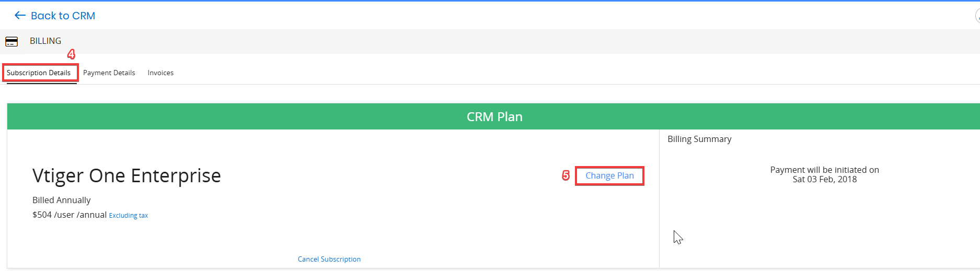Click the green CRM Plan banner
Viewport: 980px width, 271px height.
[493, 116]
